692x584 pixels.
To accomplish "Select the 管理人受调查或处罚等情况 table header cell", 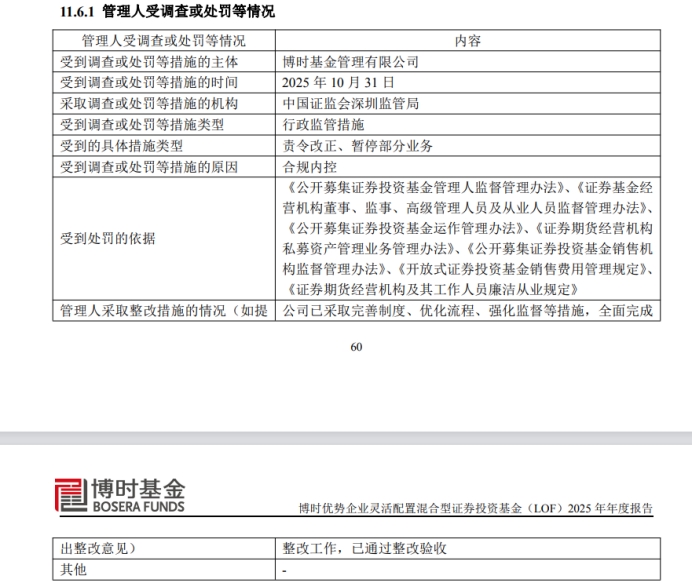I will (x=163, y=41).
